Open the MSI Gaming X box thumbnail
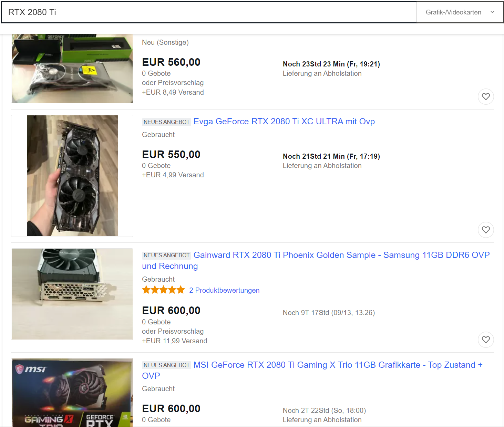The height and width of the screenshot is (427, 504). point(72,393)
